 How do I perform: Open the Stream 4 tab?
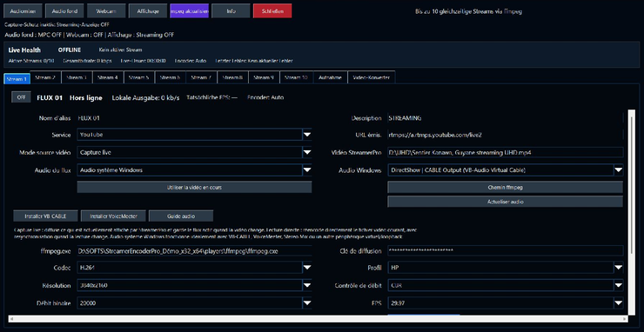click(x=108, y=77)
